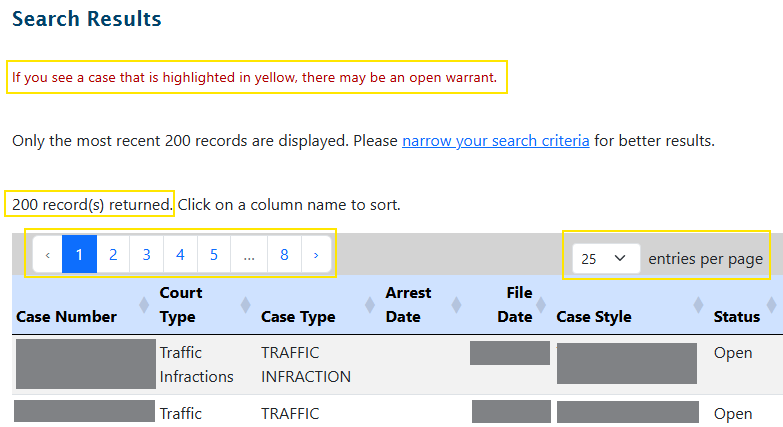Sort by Arrest Date column
The image size is (783, 427).
[x=408, y=305]
